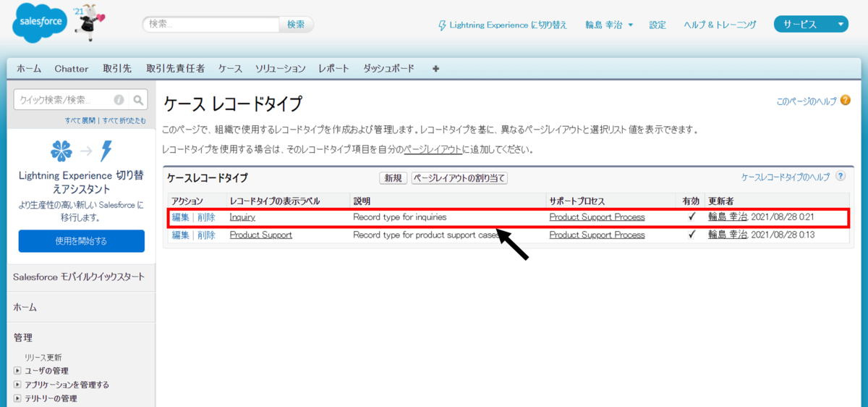The width and height of the screenshot is (868, 407).
Task: Open ケースレコードタイプのヘルプ link
Action: (786, 177)
